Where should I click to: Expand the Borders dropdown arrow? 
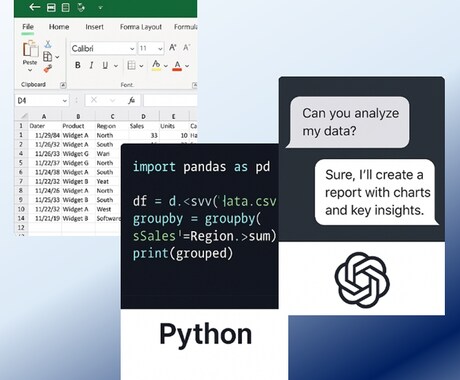(x=141, y=66)
